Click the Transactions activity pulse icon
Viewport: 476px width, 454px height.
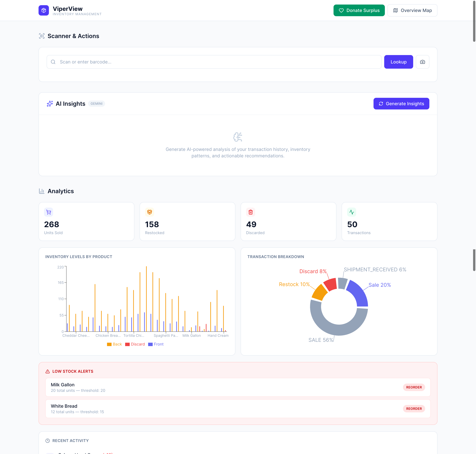click(351, 212)
